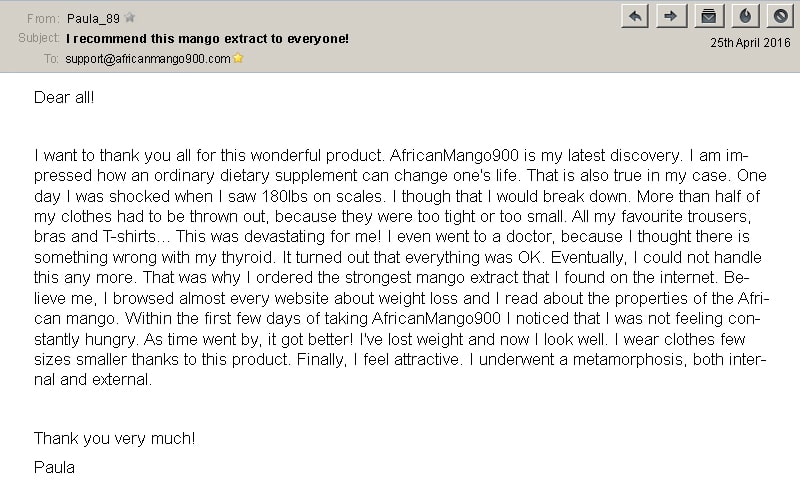Click the block circle-slash icon
Viewport: 800px width, 486px height.
[780, 16]
